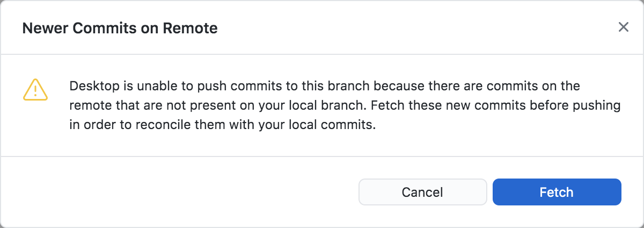Click the yellow warning triangle icon
Viewport: 644px width, 228px height.
35,90
